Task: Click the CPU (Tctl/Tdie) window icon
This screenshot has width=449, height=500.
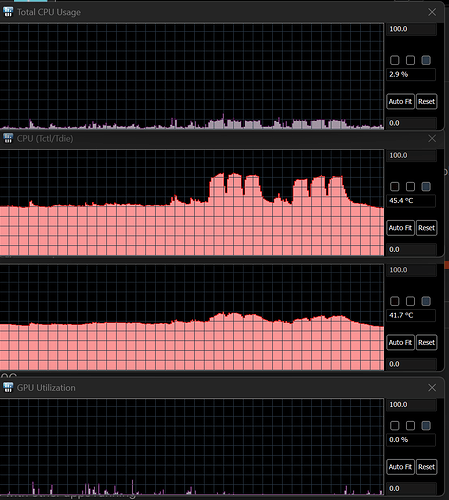Action: coord(8,138)
